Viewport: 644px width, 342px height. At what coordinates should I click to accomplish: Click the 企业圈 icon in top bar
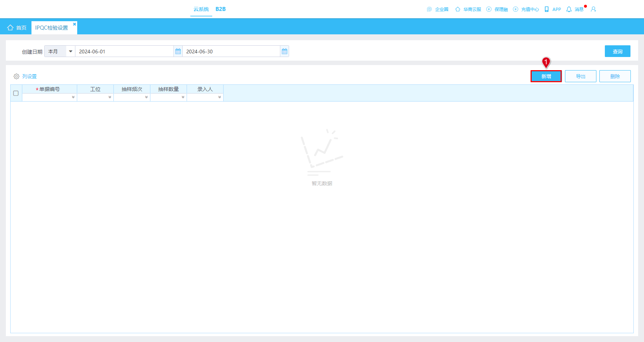click(430, 9)
